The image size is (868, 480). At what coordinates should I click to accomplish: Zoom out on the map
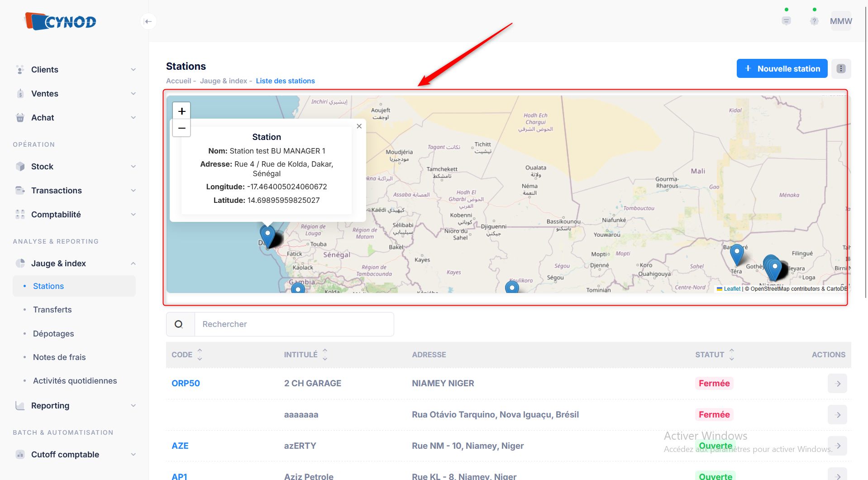click(x=181, y=128)
